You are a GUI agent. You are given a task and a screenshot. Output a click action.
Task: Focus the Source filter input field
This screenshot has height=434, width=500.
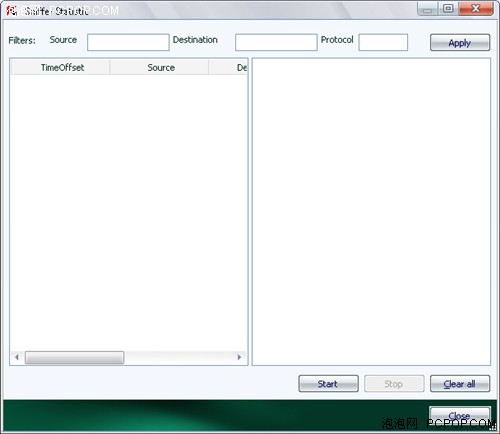[x=128, y=42]
